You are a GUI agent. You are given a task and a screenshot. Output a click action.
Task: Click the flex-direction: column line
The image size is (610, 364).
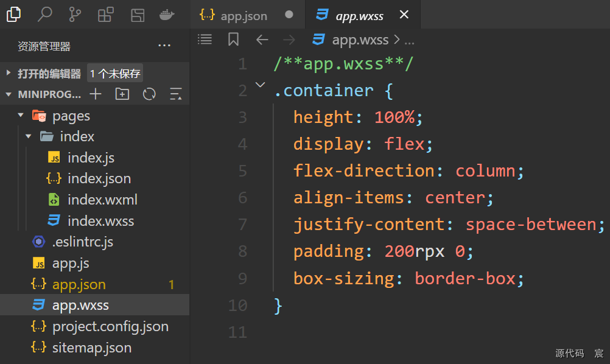pyautogui.click(x=408, y=170)
